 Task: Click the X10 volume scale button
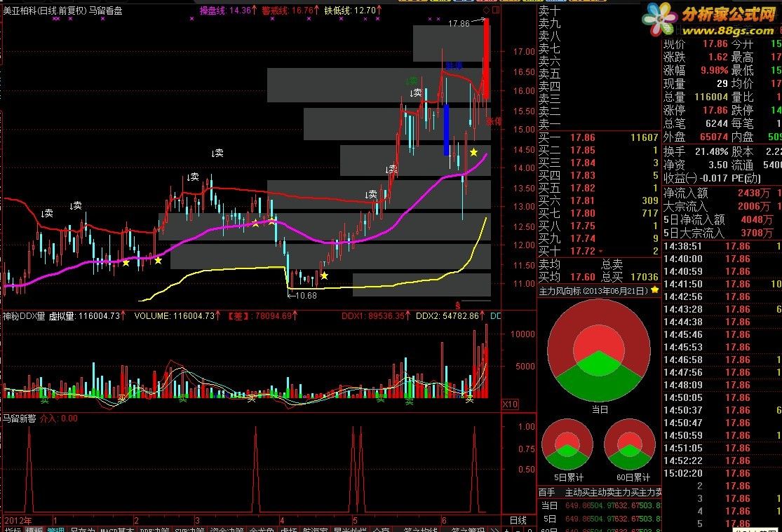pyautogui.click(x=510, y=404)
